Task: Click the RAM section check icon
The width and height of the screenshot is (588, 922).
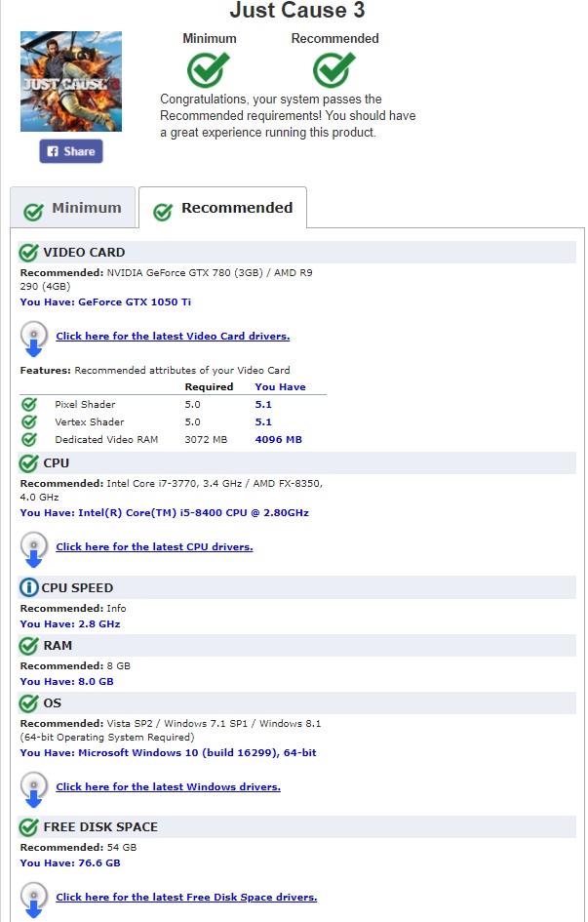Action: (29, 646)
